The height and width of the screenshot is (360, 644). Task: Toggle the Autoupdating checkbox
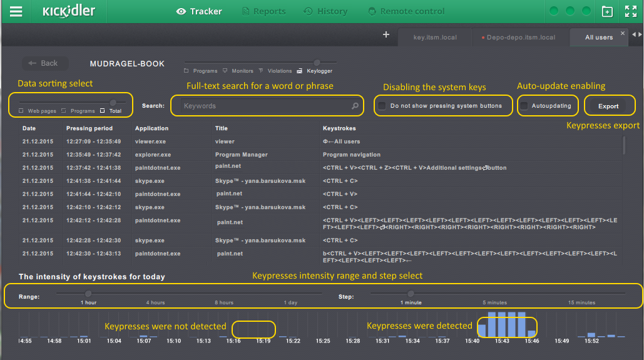(524, 106)
